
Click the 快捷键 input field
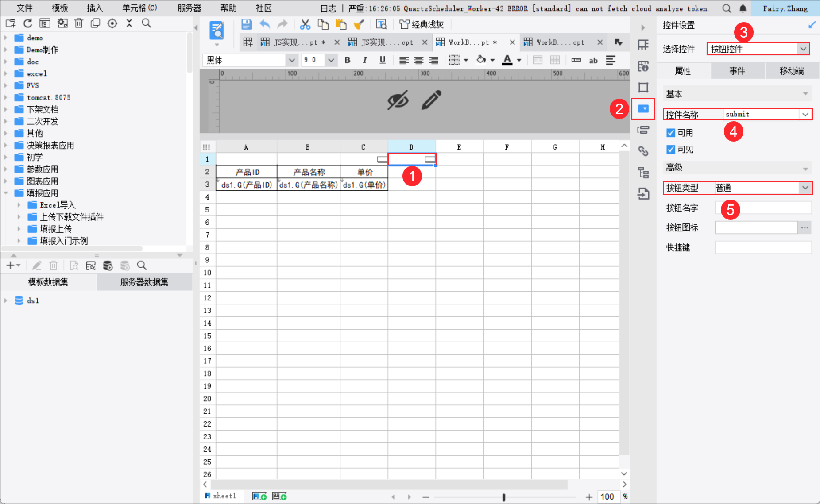click(x=763, y=247)
